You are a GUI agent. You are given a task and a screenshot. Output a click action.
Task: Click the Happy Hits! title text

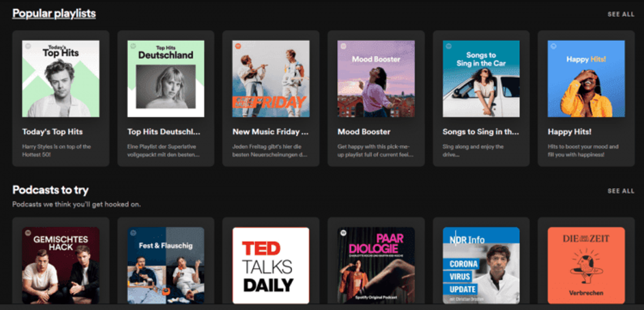pyautogui.click(x=569, y=131)
